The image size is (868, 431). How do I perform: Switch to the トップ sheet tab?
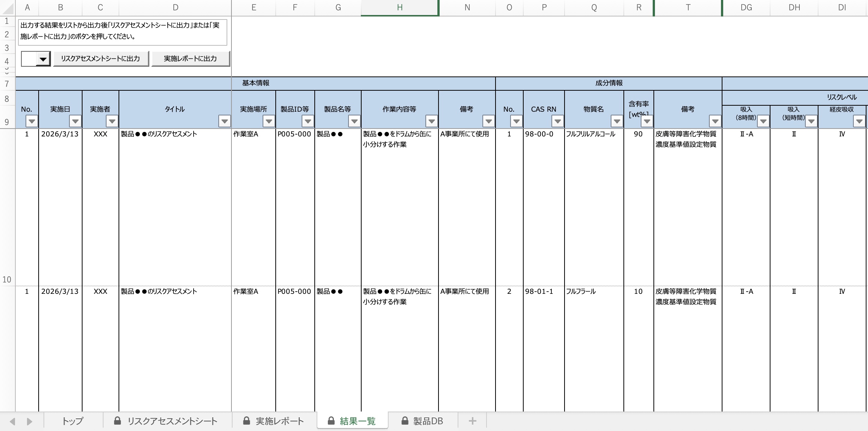73,421
